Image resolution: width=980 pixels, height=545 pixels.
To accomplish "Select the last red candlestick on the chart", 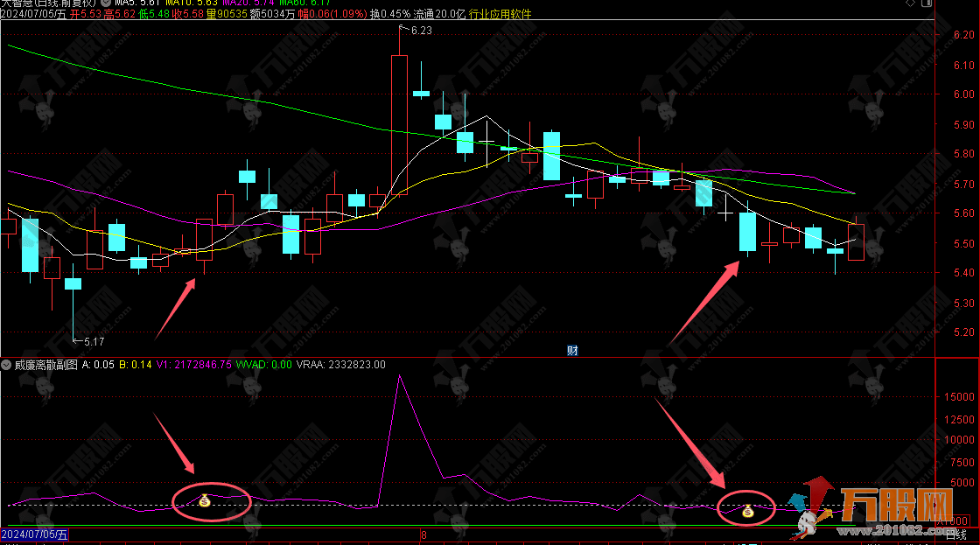I will coord(857,241).
